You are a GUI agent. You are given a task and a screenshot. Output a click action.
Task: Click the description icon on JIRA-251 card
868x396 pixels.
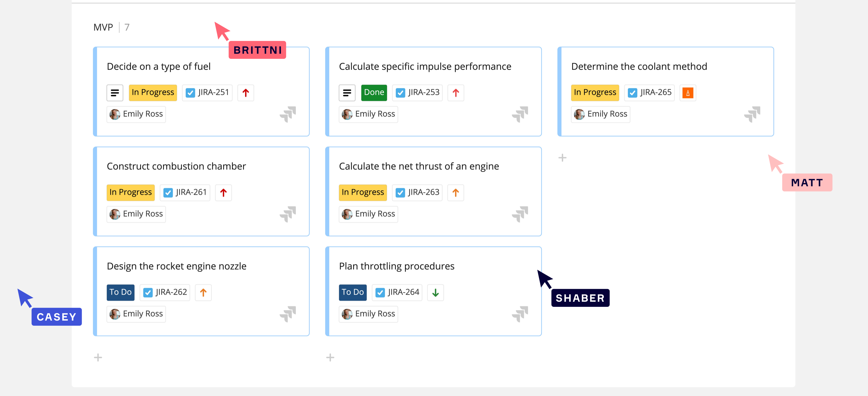(115, 93)
